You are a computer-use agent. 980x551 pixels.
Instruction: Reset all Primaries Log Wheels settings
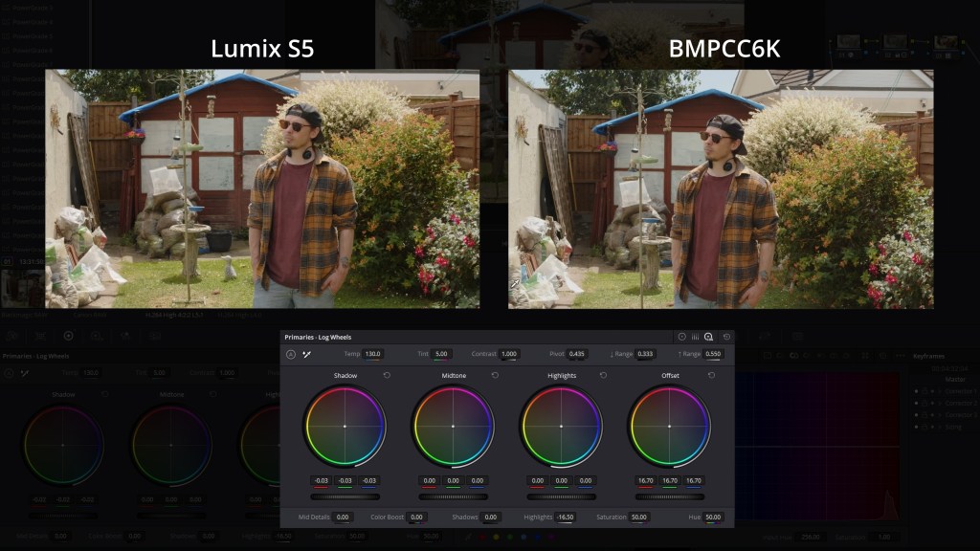coord(726,337)
